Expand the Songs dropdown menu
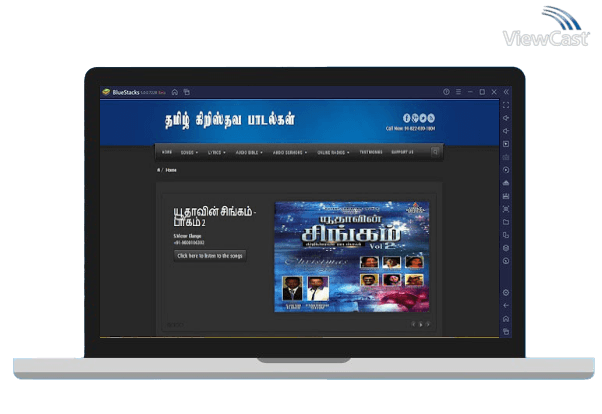Viewport: 602px width, 414px height. pos(189,152)
